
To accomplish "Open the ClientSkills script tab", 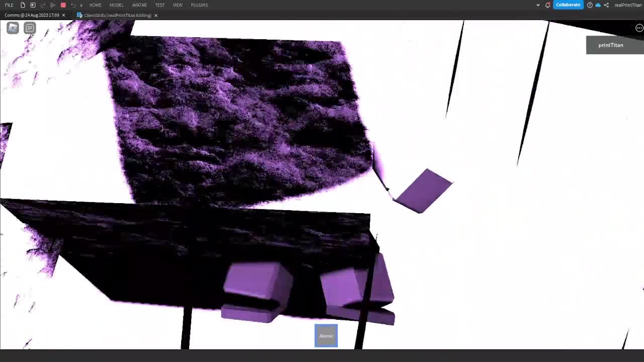I will tap(116, 15).
